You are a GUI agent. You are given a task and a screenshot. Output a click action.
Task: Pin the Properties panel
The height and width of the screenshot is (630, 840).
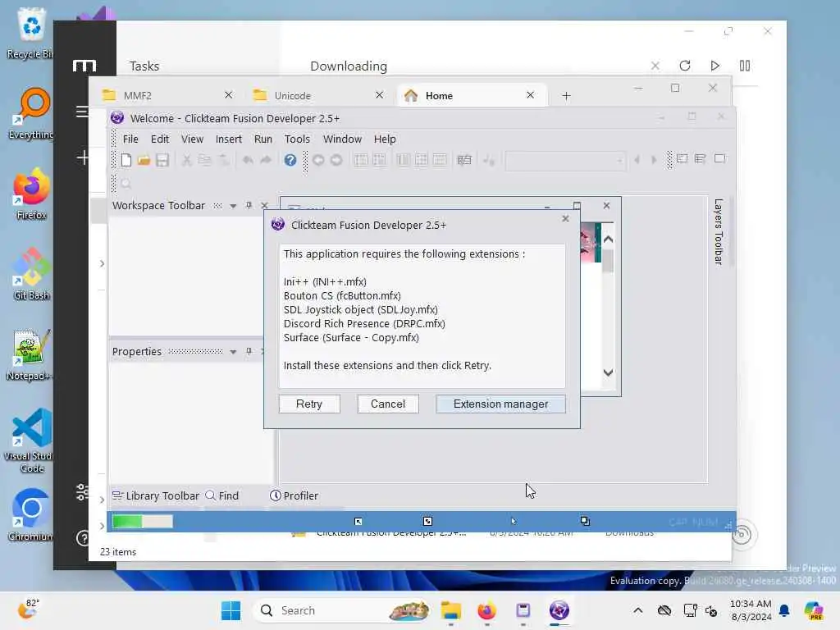[x=249, y=351]
